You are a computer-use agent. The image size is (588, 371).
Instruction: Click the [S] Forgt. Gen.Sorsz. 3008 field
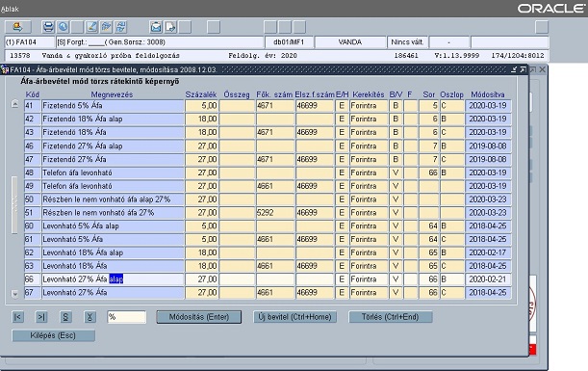(160, 42)
